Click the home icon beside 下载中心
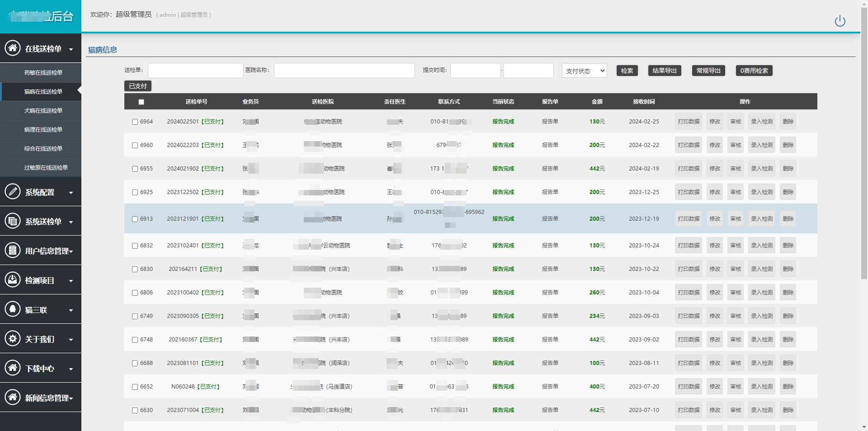Screen dimensions: 868x431 pos(13,368)
